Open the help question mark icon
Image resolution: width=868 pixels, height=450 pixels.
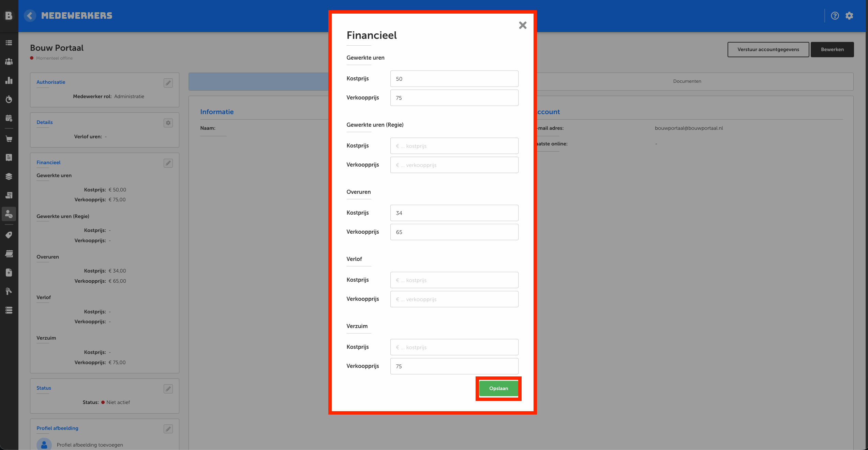click(x=835, y=16)
